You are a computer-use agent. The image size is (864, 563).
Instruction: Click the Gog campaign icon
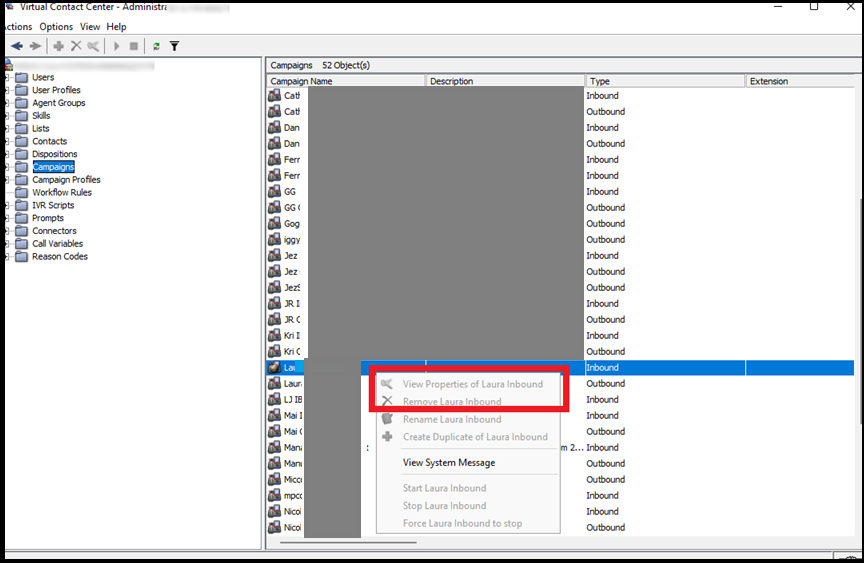(274, 224)
